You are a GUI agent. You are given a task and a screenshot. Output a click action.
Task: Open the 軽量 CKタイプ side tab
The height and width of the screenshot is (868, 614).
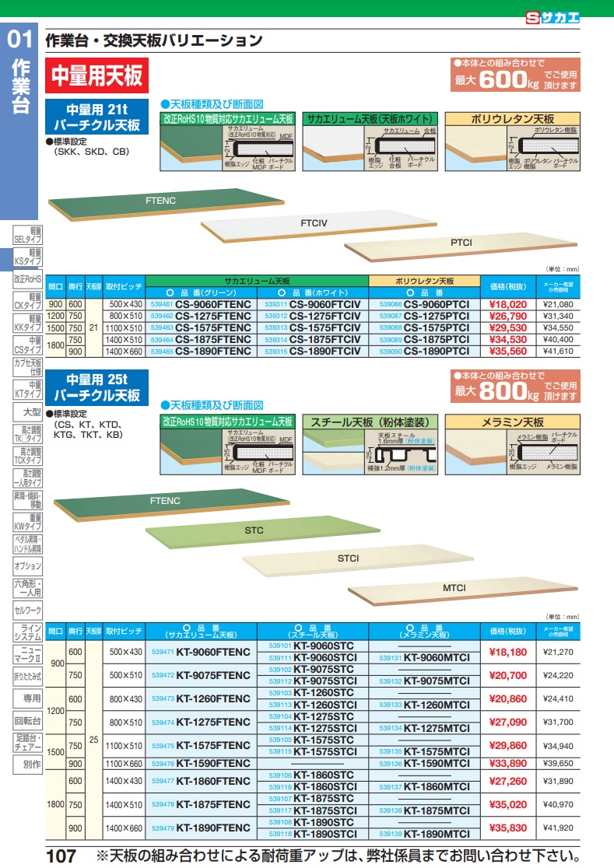(x=28, y=301)
